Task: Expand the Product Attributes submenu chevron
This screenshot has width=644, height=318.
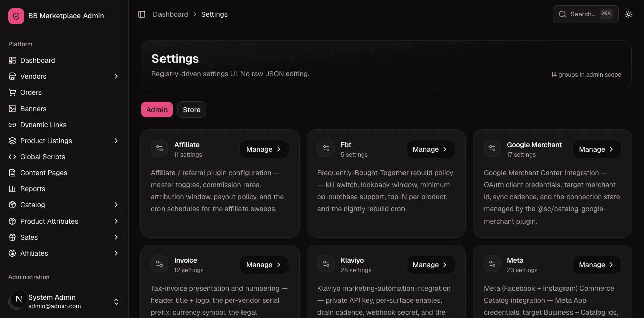Action: (116, 221)
